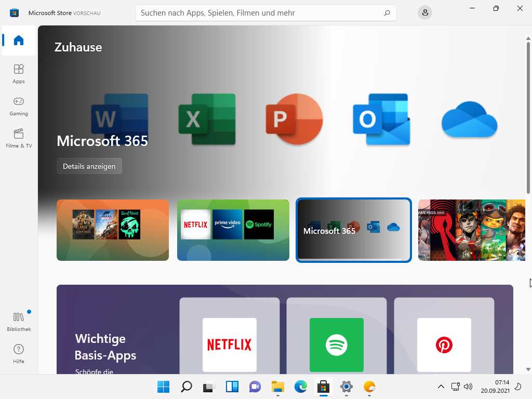This screenshot has width=532, height=399.
Task: Select the Game Pass carousel card
Action: [472, 230]
